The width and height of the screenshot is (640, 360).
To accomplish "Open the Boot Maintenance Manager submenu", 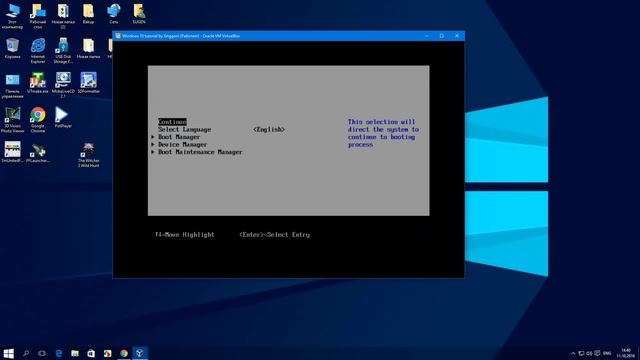I will pyautogui.click(x=200, y=152).
